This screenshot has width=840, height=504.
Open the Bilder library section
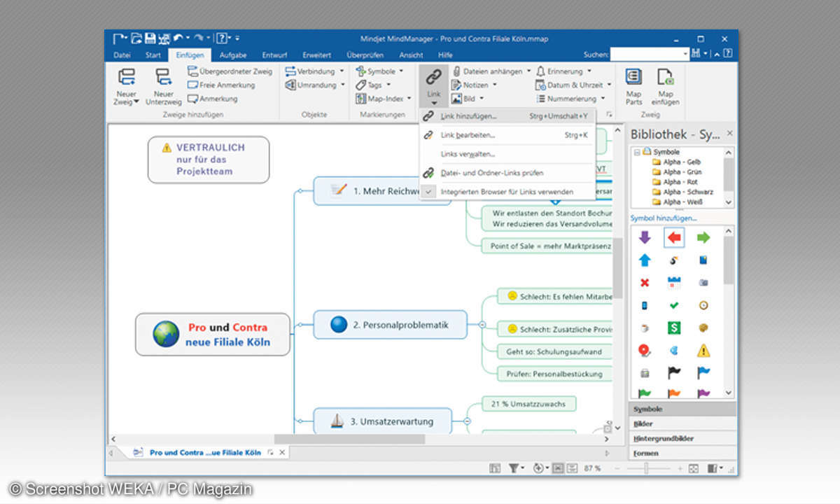coord(682,423)
